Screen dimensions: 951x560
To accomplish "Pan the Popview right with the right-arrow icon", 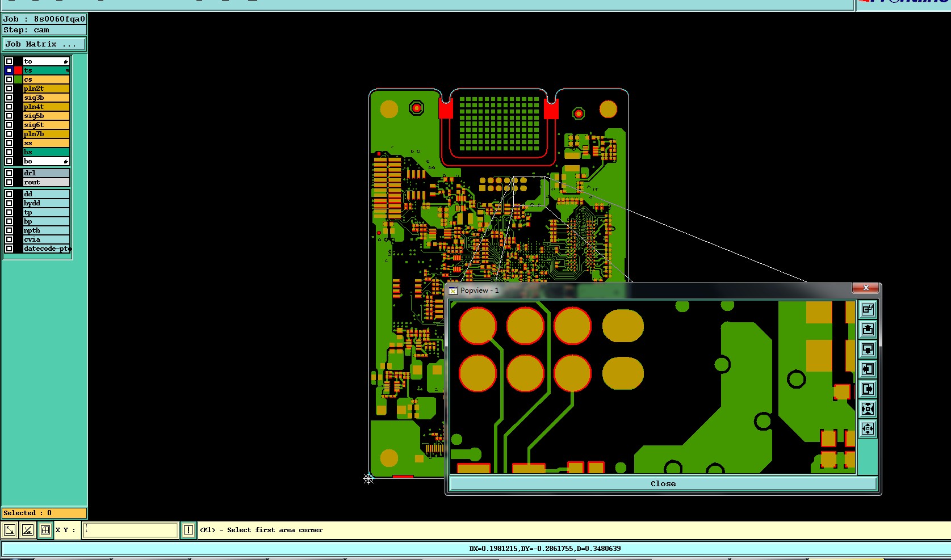I will tap(868, 389).
